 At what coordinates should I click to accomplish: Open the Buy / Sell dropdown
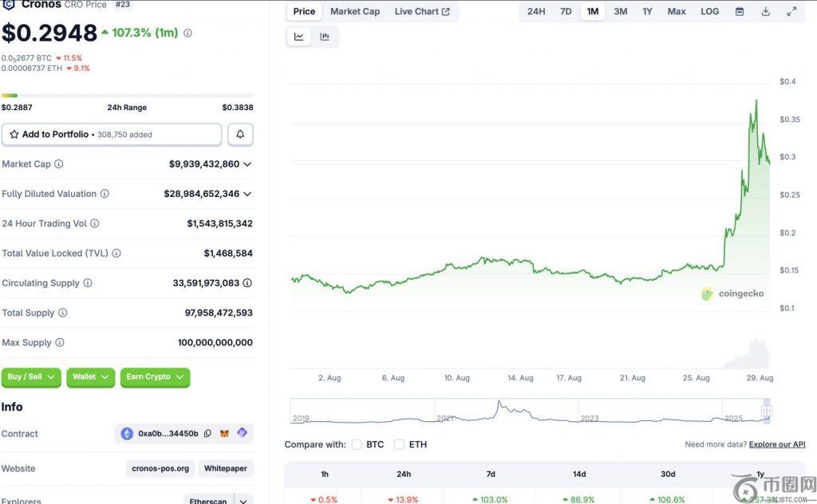(31, 377)
